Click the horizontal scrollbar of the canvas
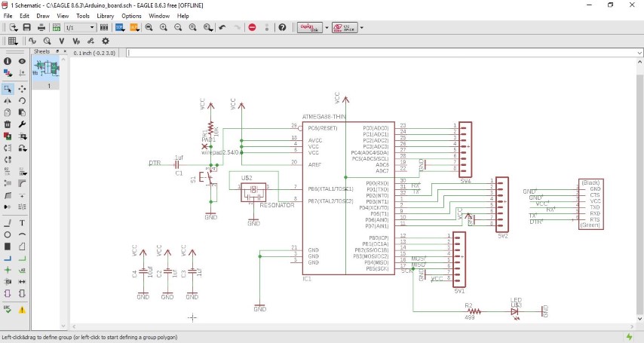This screenshot has height=343, width=644. point(353,326)
